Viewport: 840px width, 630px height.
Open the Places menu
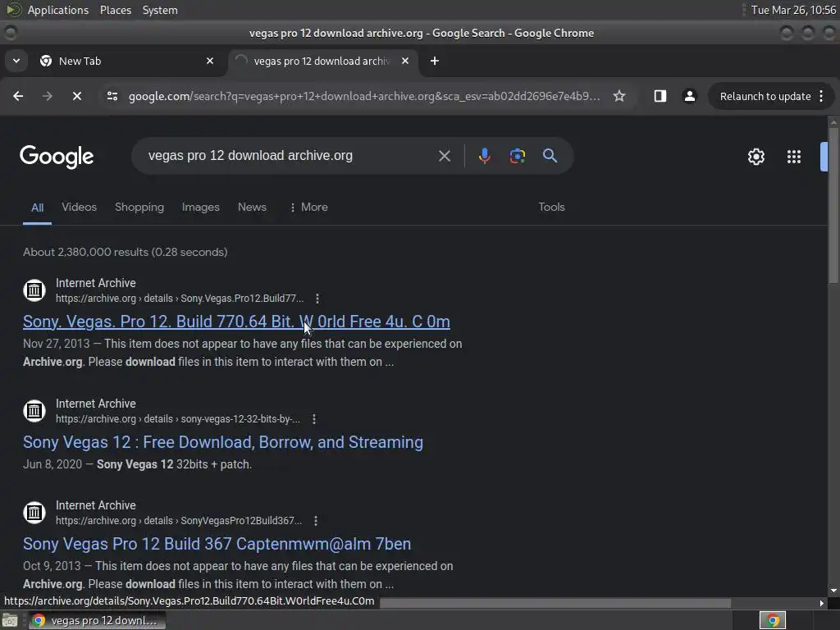tap(115, 10)
